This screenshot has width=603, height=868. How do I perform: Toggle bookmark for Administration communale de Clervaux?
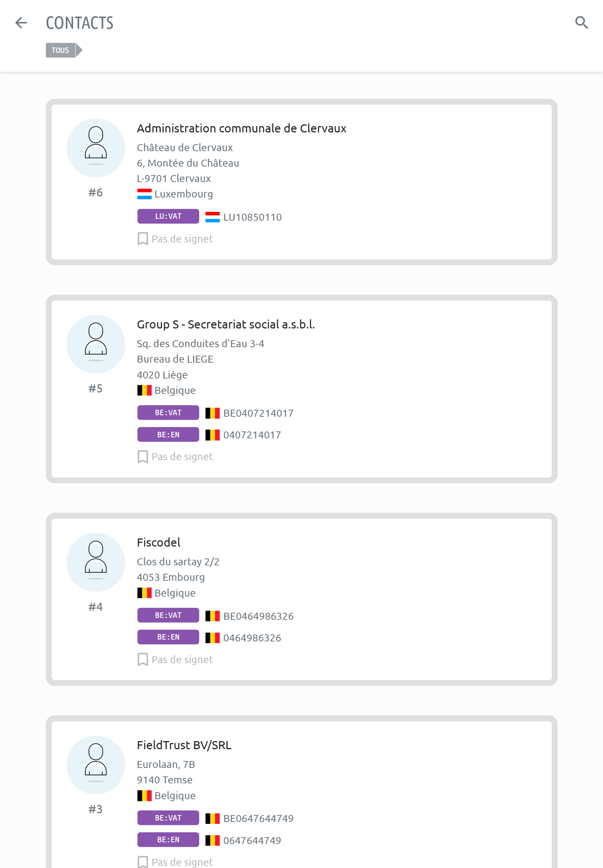click(x=142, y=239)
